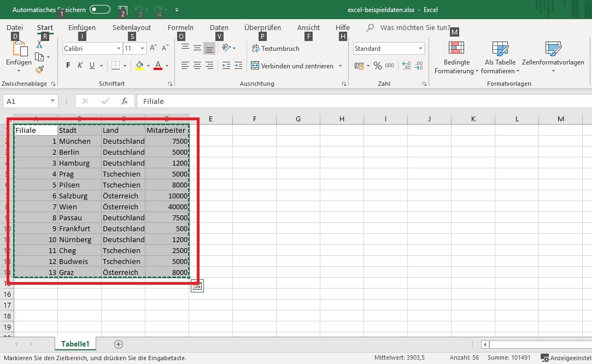Add a new sheet with plus icon
Image resolution: width=592 pixels, height=364 pixels.
point(119,344)
